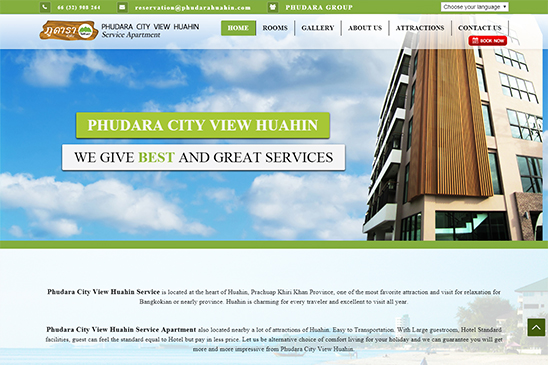Image resolution: width=548 pixels, height=365 pixels.
Task: Click the scroll-to-top arrow icon
Action: coord(536,327)
